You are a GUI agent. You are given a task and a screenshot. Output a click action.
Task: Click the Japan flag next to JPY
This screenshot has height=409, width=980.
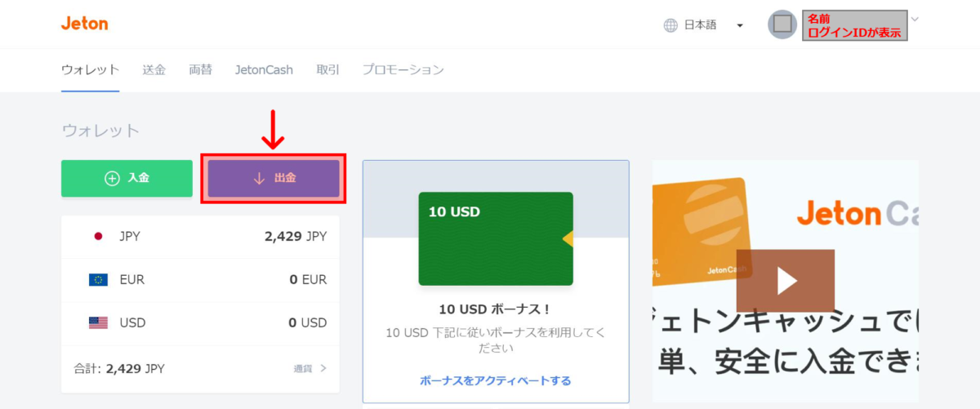coord(98,237)
